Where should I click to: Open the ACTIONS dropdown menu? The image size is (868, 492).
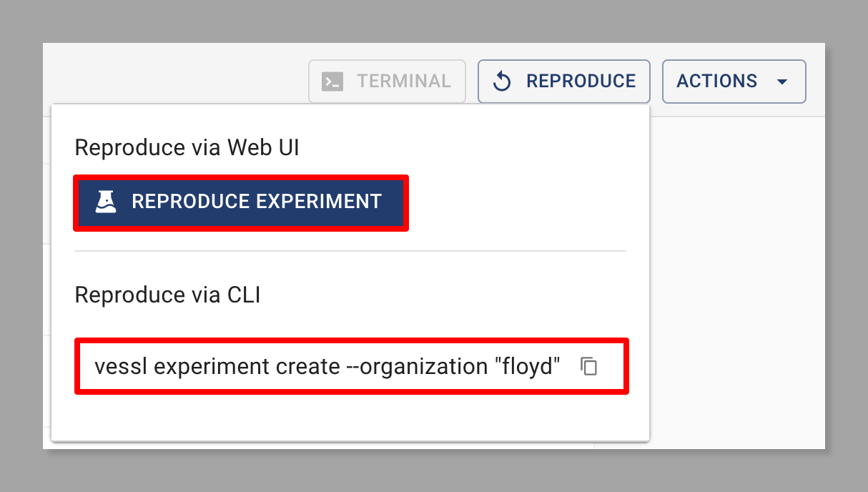coord(734,82)
